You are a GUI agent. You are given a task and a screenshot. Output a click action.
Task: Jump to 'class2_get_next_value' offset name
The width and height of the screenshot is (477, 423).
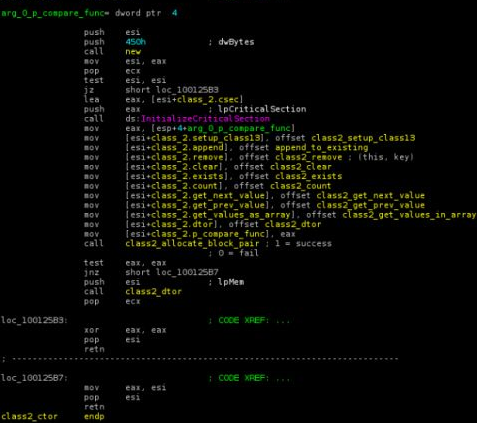coord(371,196)
